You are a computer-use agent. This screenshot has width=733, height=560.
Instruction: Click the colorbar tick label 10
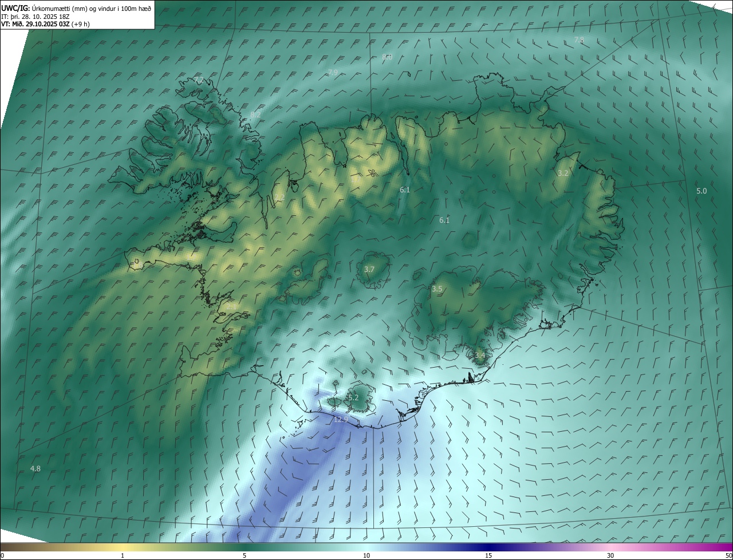(x=366, y=555)
